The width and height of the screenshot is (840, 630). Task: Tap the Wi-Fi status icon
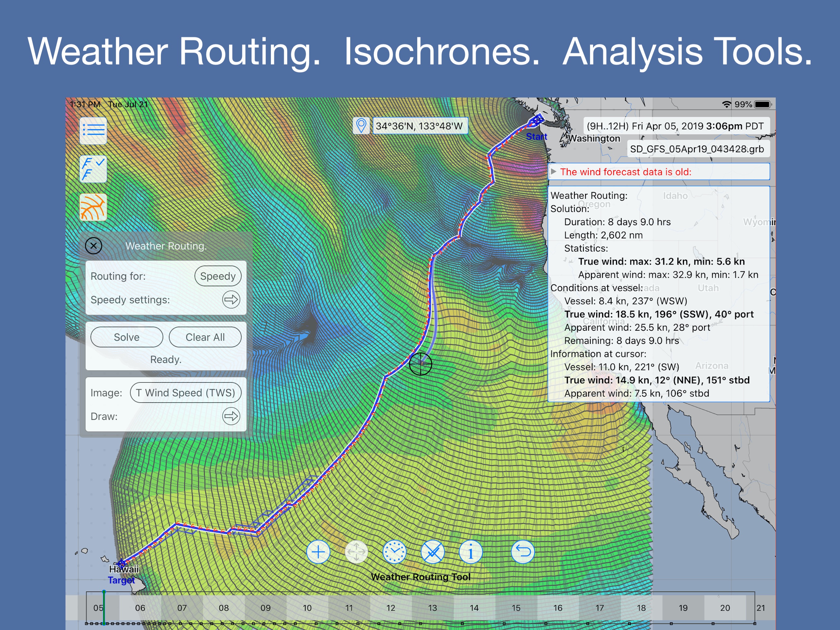pyautogui.click(x=727, y=105)
